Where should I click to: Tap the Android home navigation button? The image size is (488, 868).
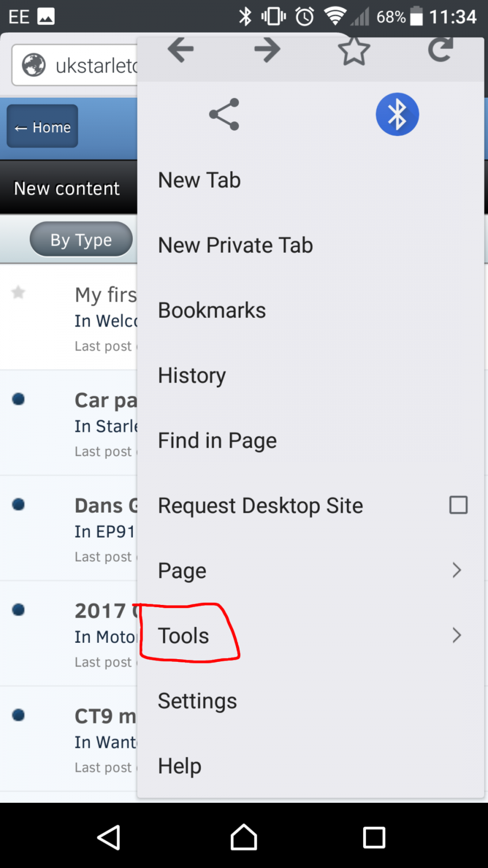tap(244, 837)
